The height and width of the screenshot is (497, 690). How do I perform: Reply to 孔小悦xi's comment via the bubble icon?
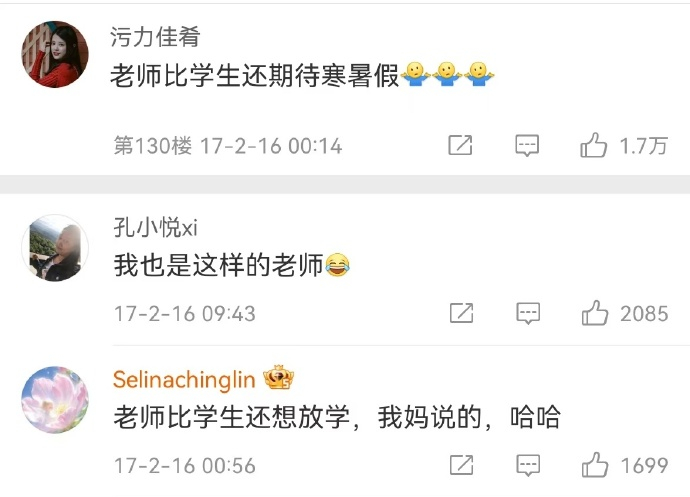[x=528, y=313]
